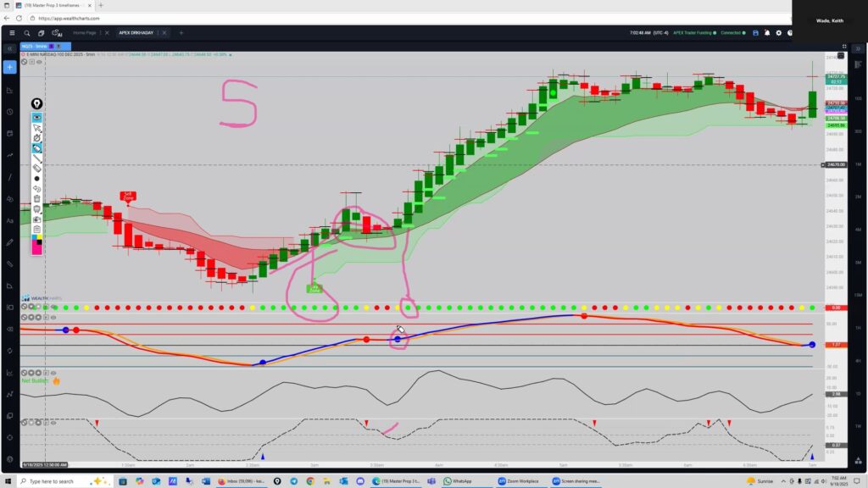Screen dimensions: 868x488
Task: Select the eraser annotation tool
Action: [37, 168]
